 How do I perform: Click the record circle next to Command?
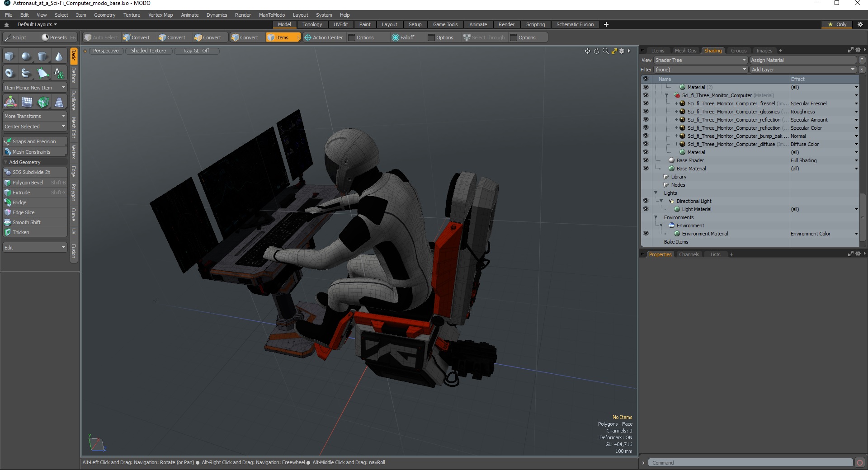[860, 462]
